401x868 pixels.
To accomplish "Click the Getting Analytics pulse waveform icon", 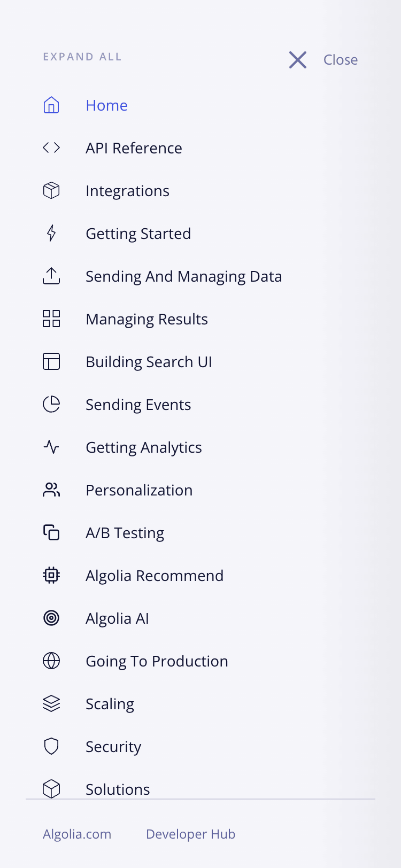I will [x=51, y=447].
